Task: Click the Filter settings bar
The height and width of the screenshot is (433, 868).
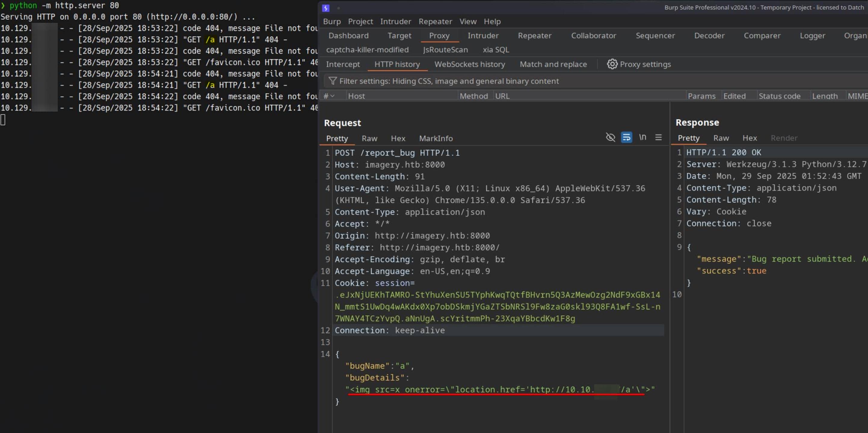Action: click(x=596, y=81)
